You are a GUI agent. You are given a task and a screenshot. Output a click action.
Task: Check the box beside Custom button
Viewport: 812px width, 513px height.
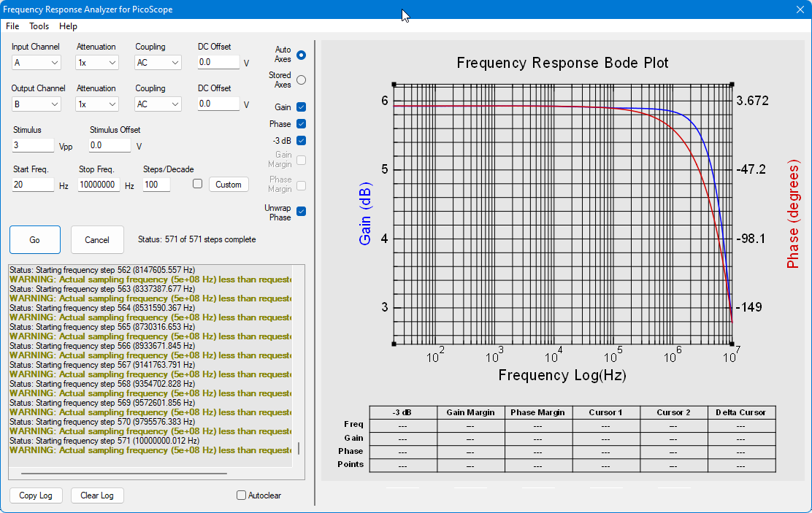coord(197,184)
